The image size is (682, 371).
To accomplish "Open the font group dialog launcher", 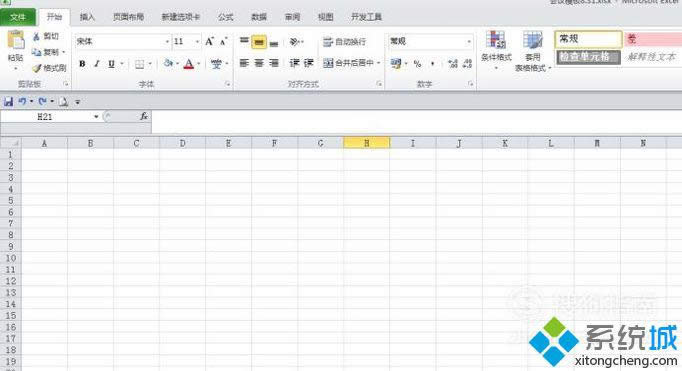I will (x=228, y=84).
